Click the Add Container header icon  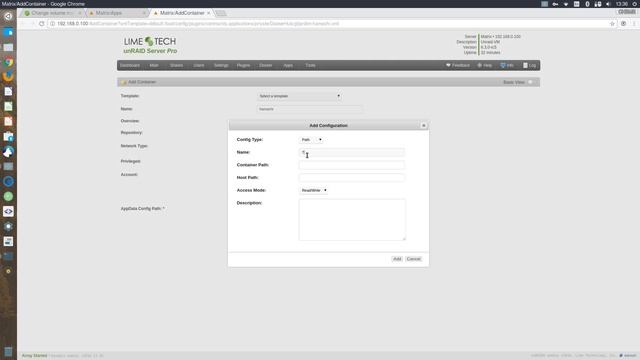pos(124,82)
